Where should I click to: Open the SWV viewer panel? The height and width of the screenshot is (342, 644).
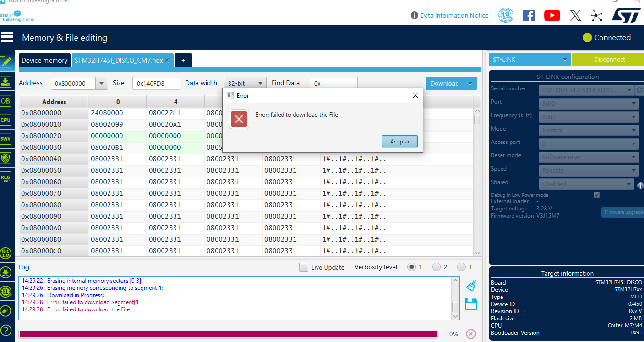(x=7, y=139)
